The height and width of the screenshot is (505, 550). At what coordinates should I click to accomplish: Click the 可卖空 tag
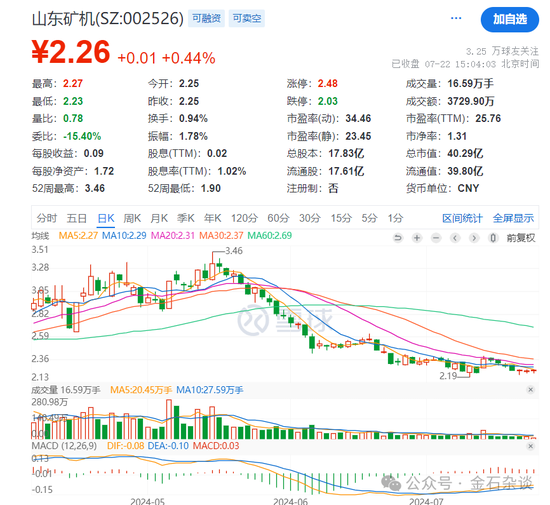[x=247, y=18]
